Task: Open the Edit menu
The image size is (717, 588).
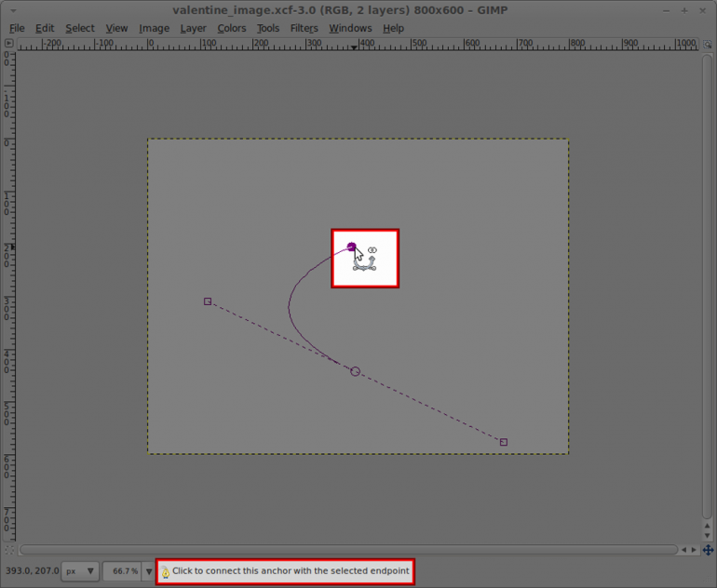Action: point(45,28)
